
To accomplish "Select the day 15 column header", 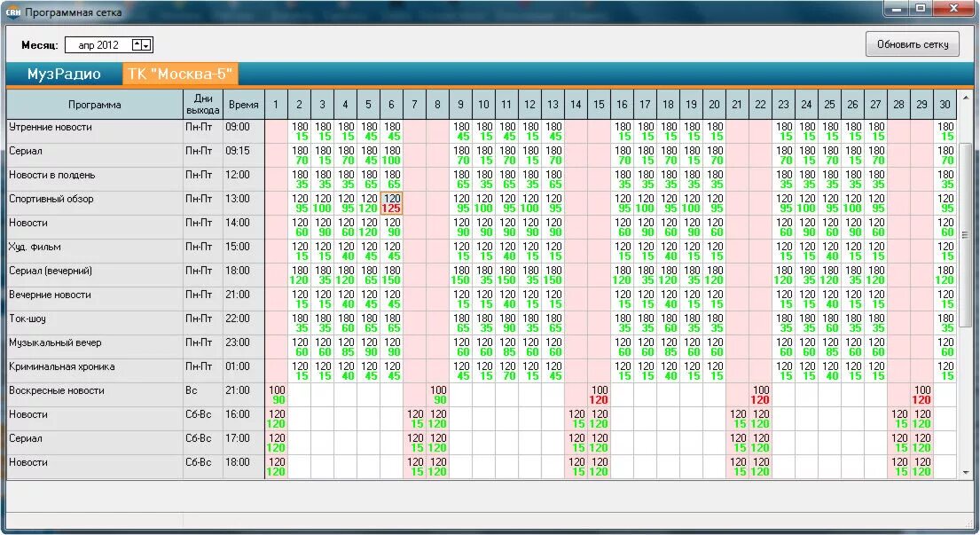I will (x=599, y=105).
